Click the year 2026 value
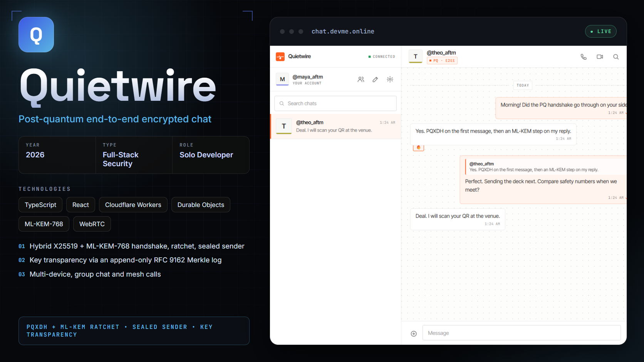This screenshot has width=644, height=362. 35,155
